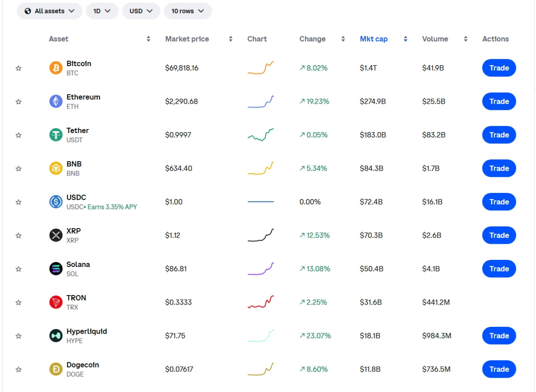The width and height of the screenshot is (536, 392).
Task: Click Trade button in XRP row
Action: point(499,235)
